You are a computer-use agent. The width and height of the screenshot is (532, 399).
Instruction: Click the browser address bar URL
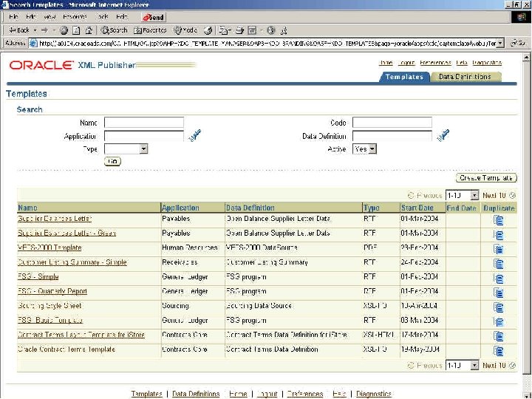[267, 43]
